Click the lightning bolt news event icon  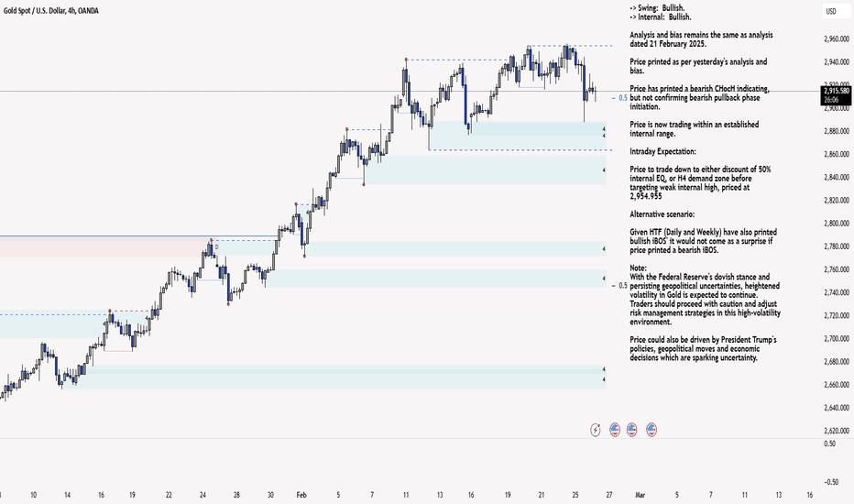click(596, 430)
